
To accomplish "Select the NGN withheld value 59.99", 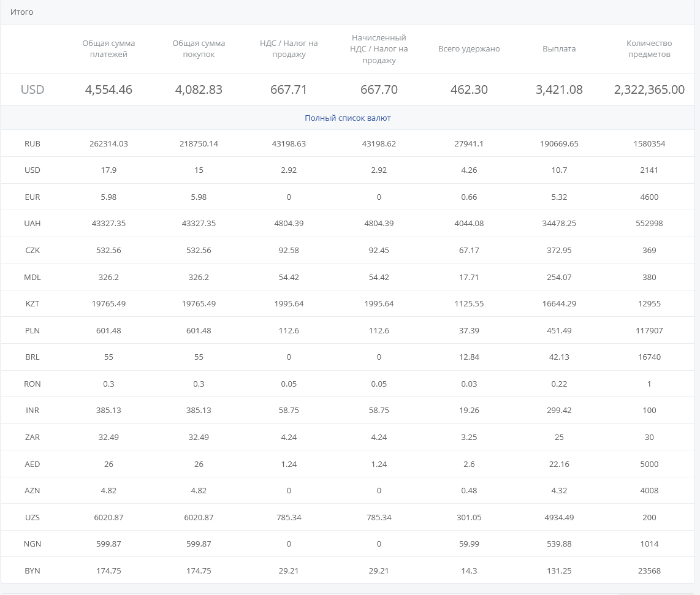I will (469, 544).
